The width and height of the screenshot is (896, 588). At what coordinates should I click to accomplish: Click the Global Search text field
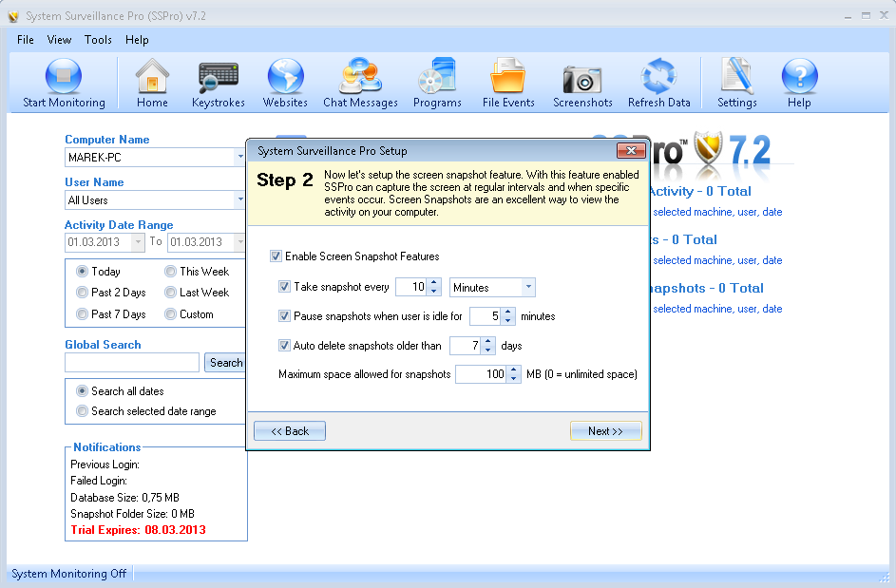[x=132, y=362]
